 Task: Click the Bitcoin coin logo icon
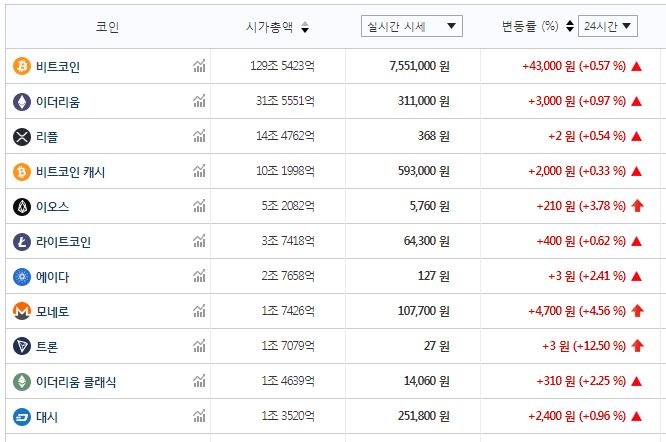pyautogui.click(x=22, y=67)
